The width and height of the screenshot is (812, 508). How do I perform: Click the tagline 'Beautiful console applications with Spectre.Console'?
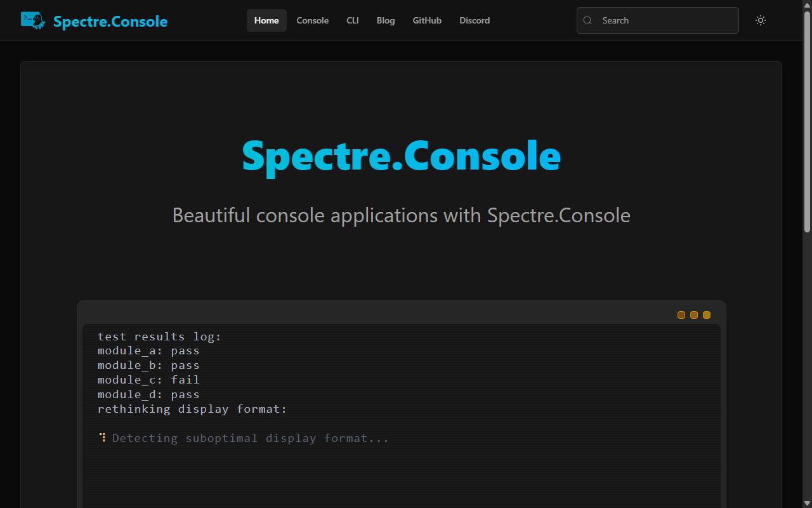point(401,215)
